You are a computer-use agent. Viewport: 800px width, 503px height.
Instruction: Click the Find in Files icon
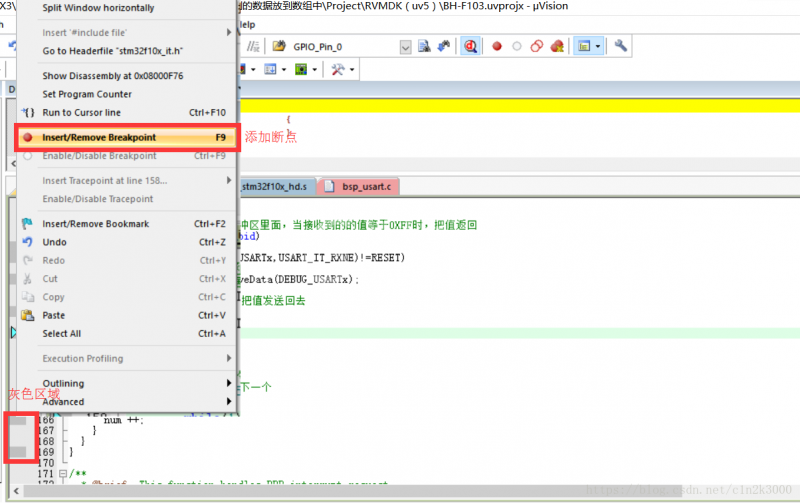click(x=424, y=46)
